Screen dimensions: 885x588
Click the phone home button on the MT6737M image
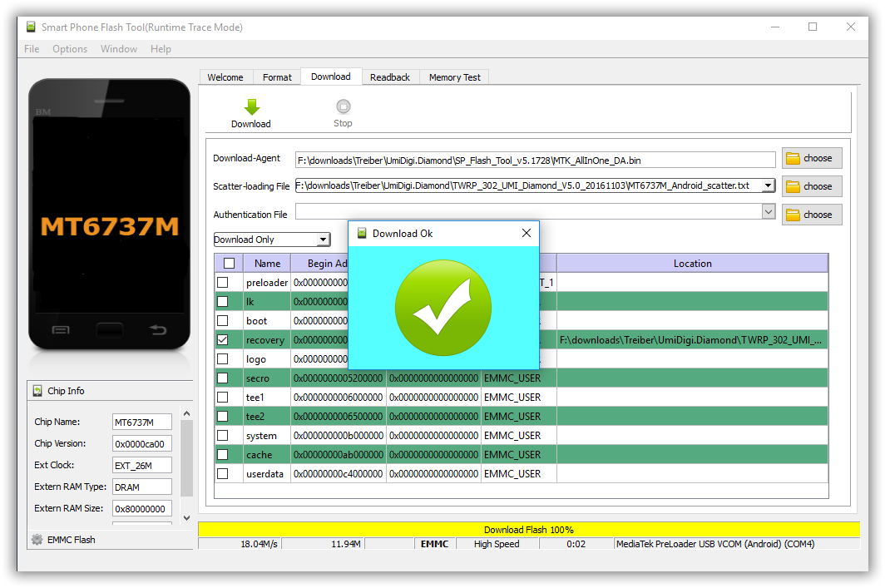(x=109, y=330)
